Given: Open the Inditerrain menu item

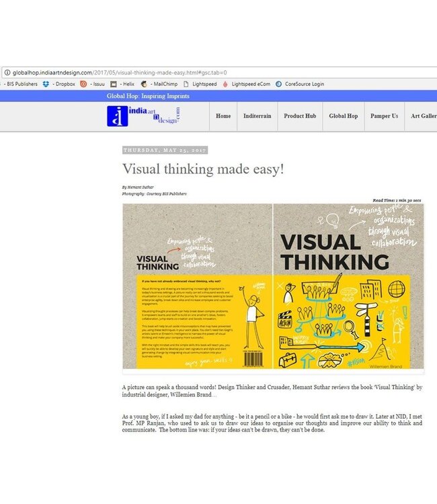Looking at the screenshot, I should click(257, 116).
